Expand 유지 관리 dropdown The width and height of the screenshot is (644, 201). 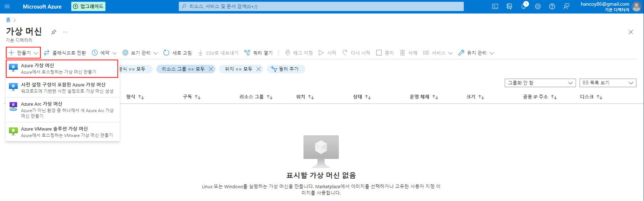click(476, 53)
